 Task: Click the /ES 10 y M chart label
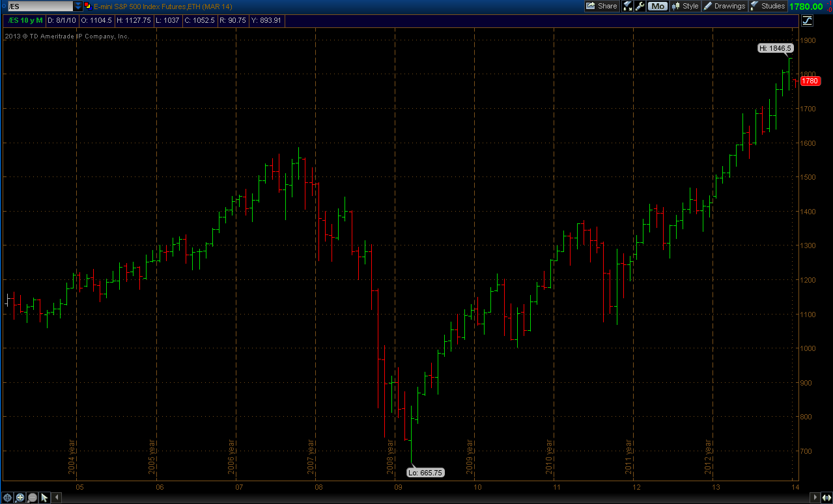click(24, 20)
